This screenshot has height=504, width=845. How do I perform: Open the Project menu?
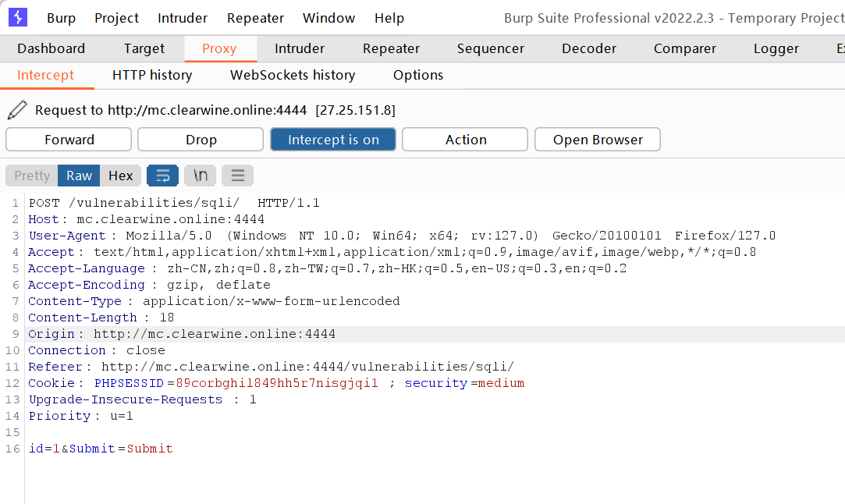pos(116,18)
